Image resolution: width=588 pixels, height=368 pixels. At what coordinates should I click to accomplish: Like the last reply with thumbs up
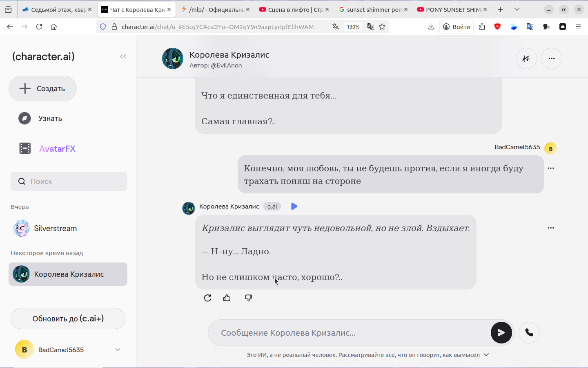(x=227, y=298)
